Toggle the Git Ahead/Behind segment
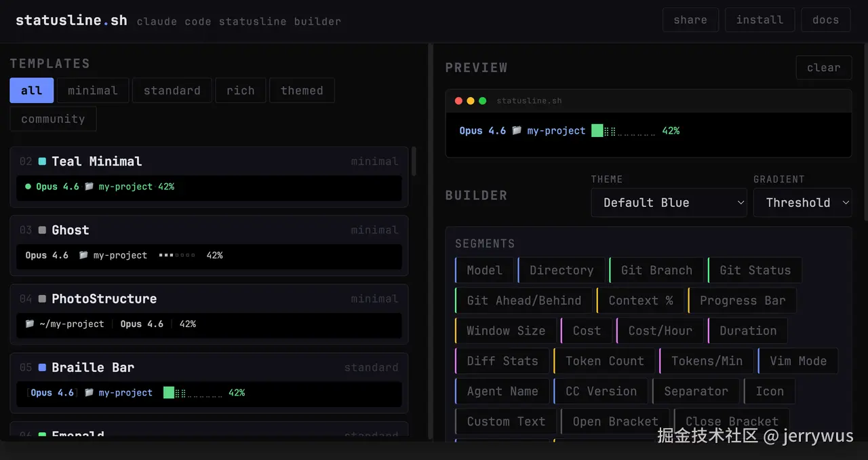This screenshot has height=460, width=868. 524,301
